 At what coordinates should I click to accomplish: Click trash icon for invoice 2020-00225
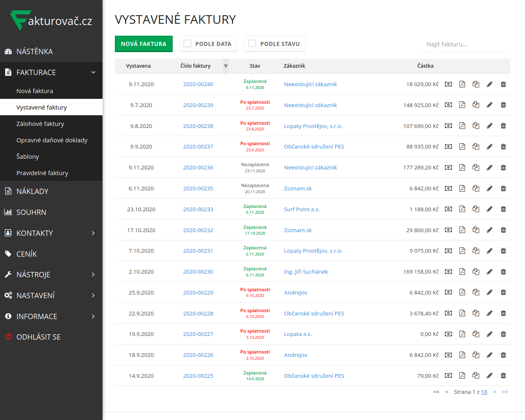tap(503, 376)
